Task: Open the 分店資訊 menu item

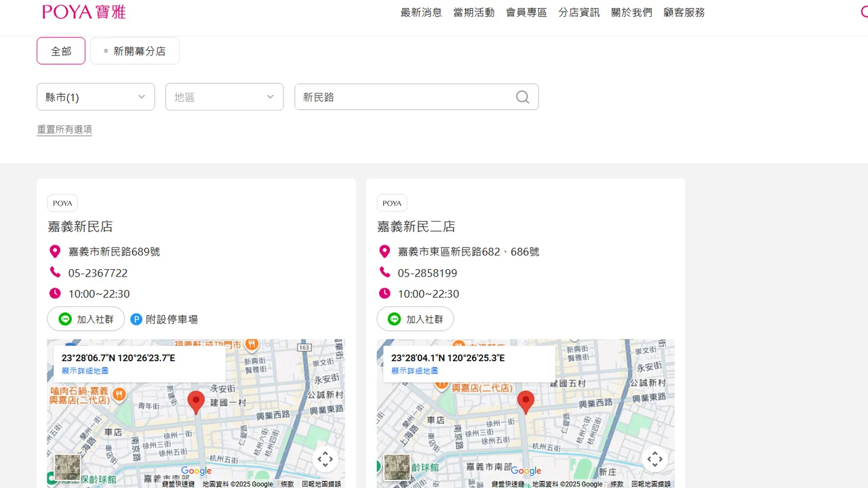Action: (578, 12)
